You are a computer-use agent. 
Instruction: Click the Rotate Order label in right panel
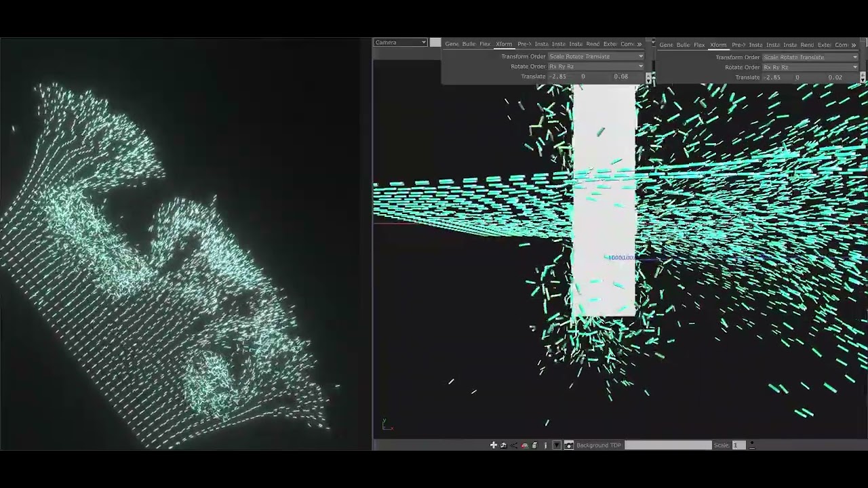pos(743,67)
